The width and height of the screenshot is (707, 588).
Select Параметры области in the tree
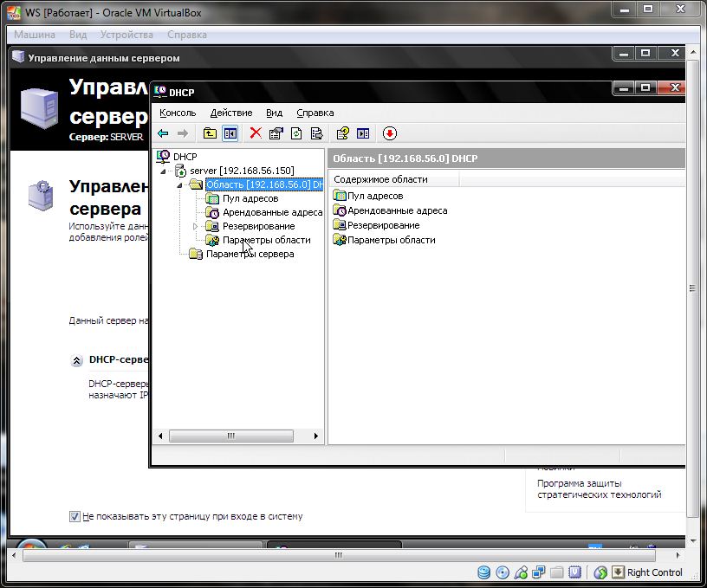[x=267, y=240]
